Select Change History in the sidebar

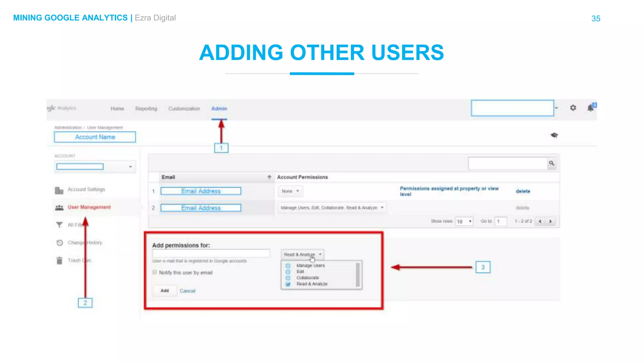point(85,243)
